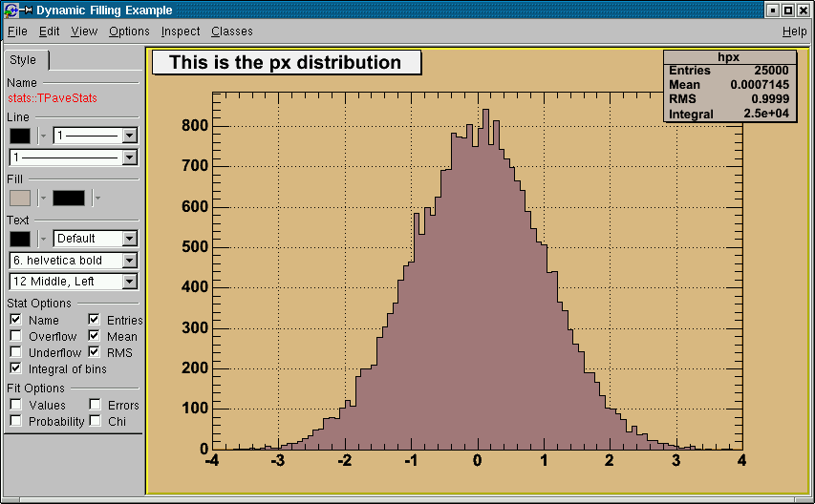Click the window menu icon in title bar
Viewport: 815px width, 504px height.
point(10,10)
